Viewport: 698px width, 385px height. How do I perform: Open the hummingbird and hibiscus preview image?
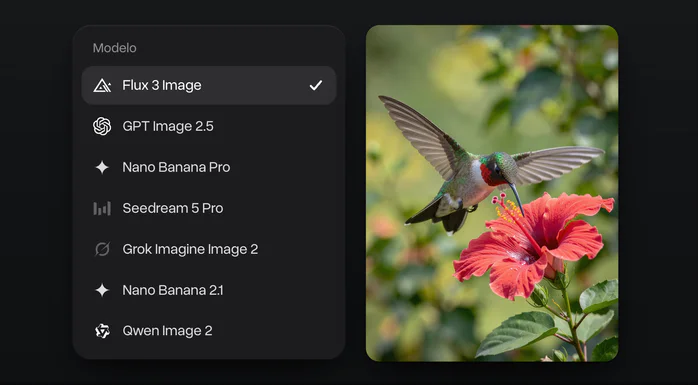(x=492, y=193)
